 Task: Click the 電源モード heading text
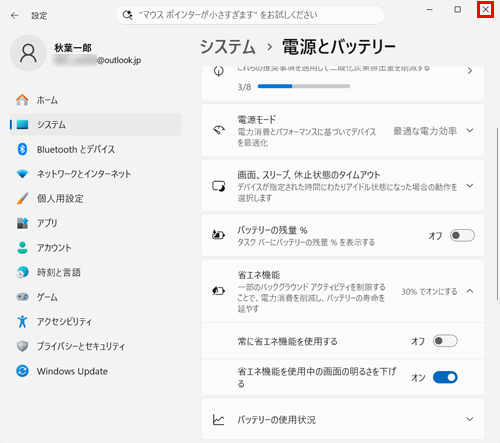coord(257,119)
